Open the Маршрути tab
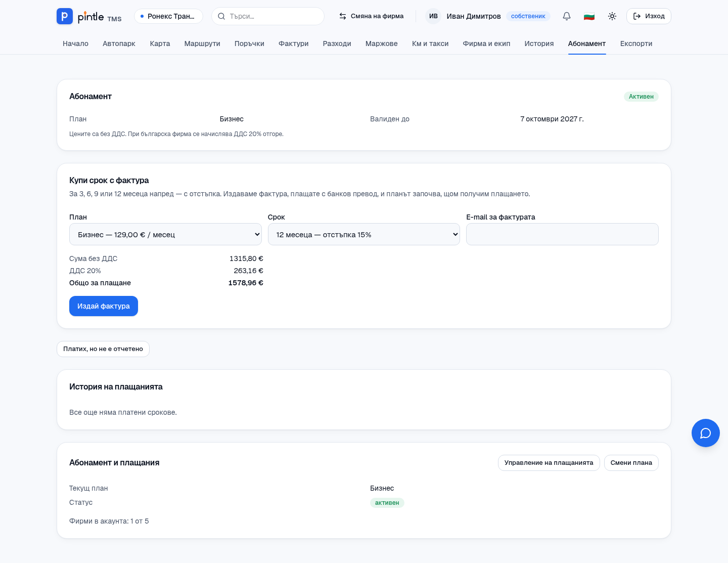Image resolution: width=728 pixels, height=563 pixels. point(202,44)
